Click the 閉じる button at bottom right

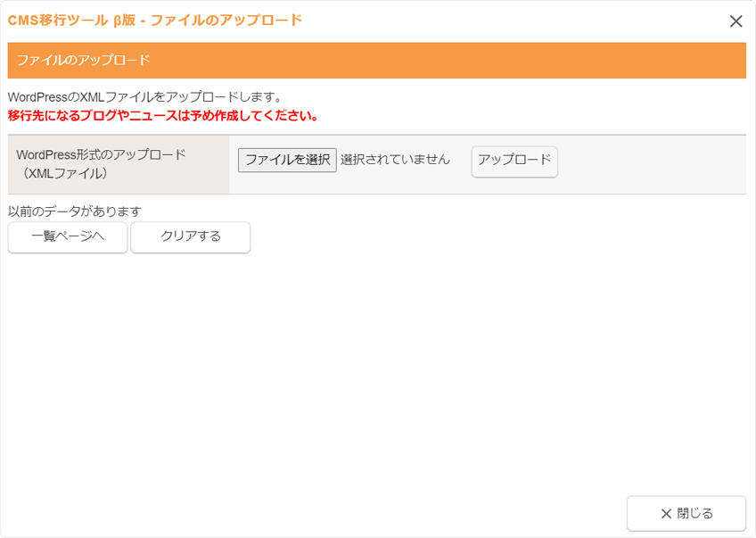tap(686, 514)
